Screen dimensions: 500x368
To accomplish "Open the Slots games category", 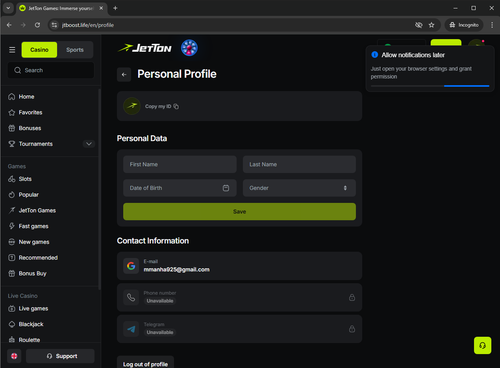I will click(x=25, y=179).
